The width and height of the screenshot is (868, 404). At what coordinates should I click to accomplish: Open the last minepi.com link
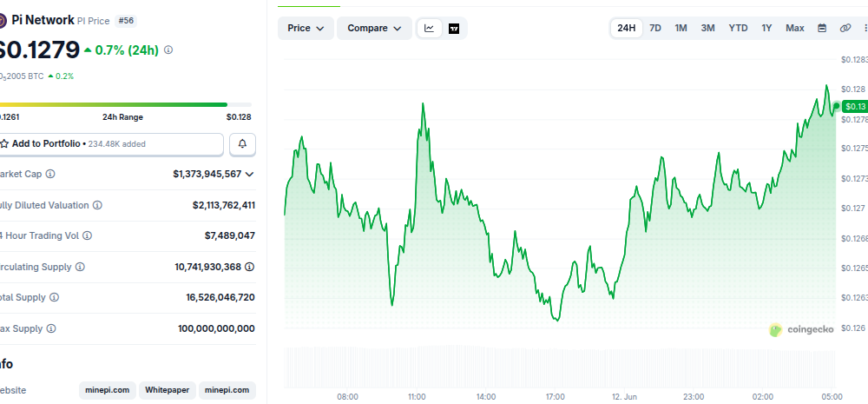[227, 390]
